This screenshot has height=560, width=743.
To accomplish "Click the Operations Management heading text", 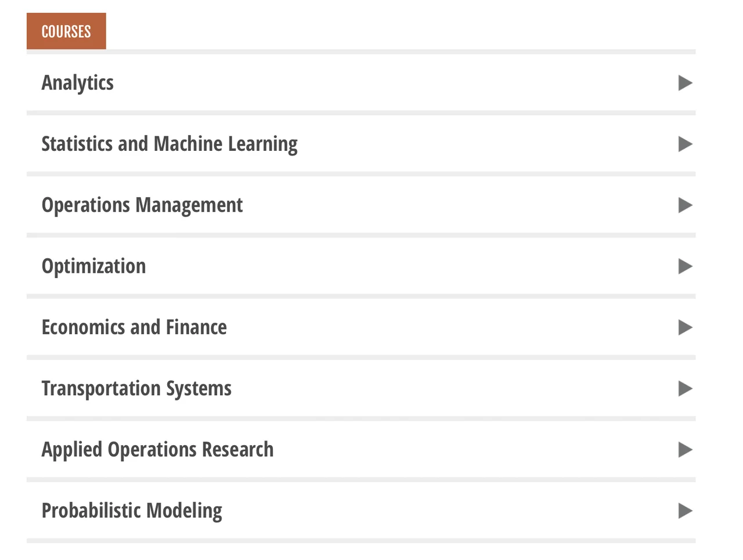I will tap(142, 205).
